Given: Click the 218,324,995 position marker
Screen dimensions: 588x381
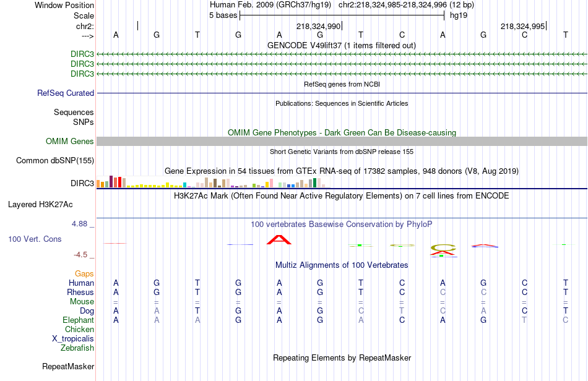Looking at the screenshot, I should (523, 26).
